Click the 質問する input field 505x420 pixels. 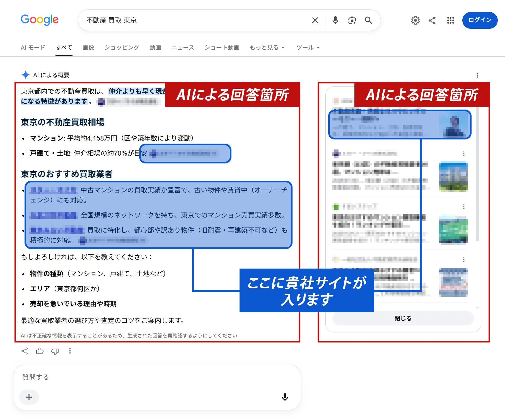pyautogui.click(x=157, y=377)
